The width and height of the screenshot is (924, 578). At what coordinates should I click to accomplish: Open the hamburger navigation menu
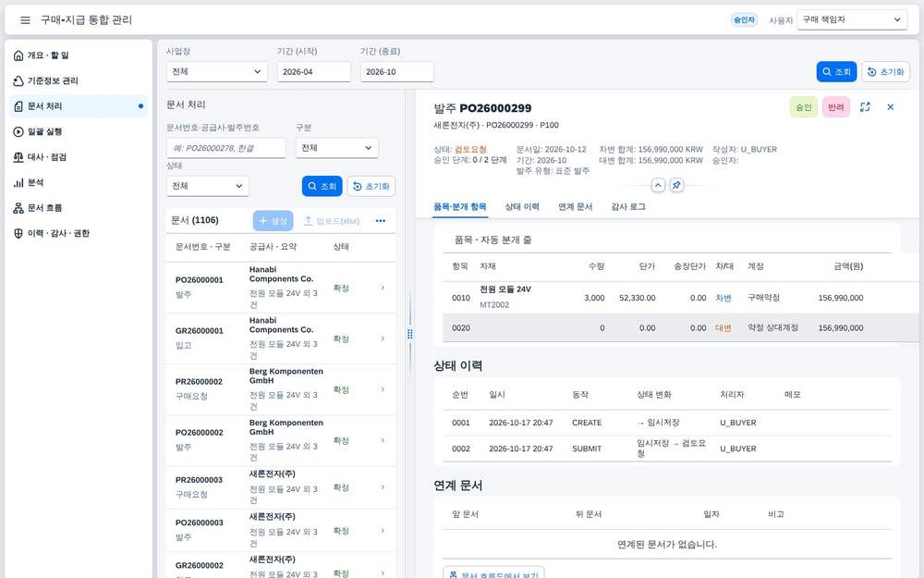point(25,20)
